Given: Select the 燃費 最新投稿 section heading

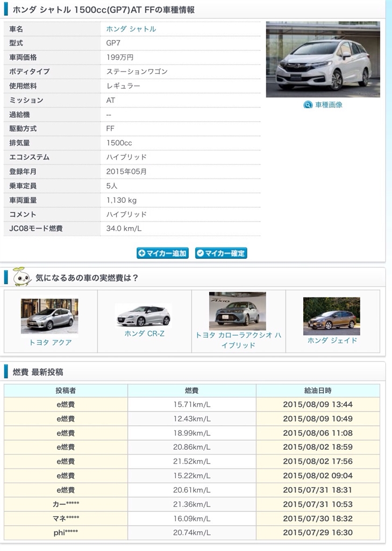Looking at the screenshot, I should [x=38, y=372].
